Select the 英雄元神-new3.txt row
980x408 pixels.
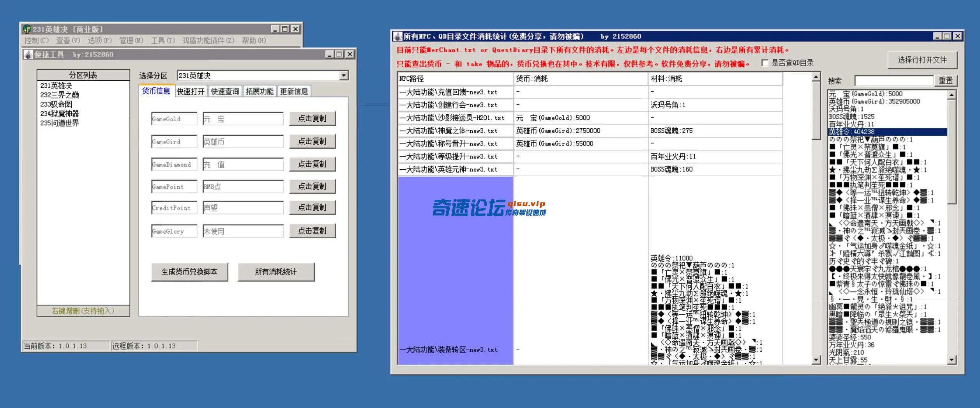[x=590, y=170]
